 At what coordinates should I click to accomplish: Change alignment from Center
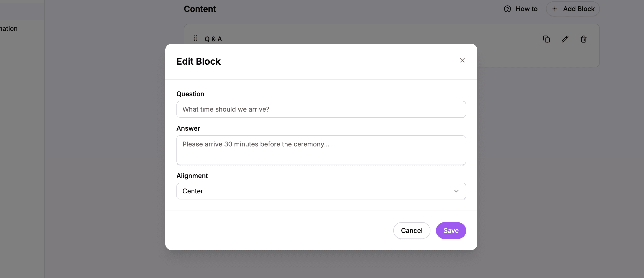321,191
